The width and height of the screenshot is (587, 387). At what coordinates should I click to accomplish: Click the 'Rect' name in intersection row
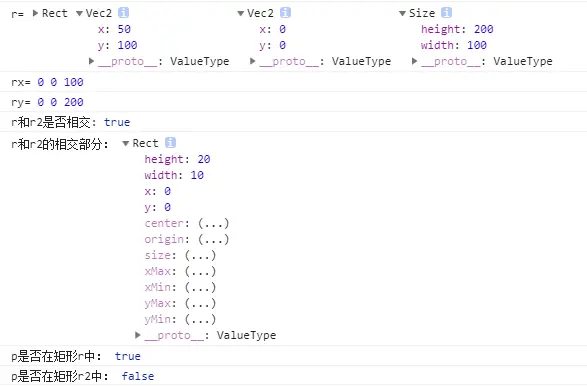coord(146,143)
